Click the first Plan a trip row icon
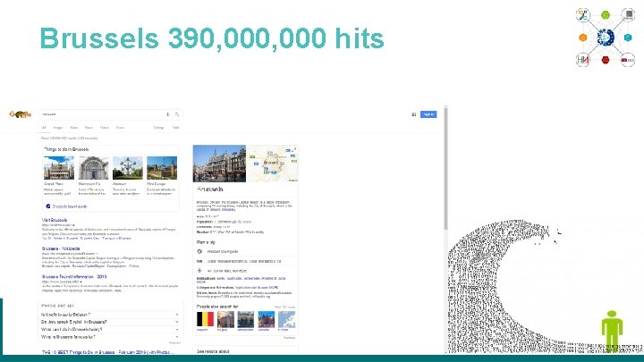The image size is (644, 362). 199,251
